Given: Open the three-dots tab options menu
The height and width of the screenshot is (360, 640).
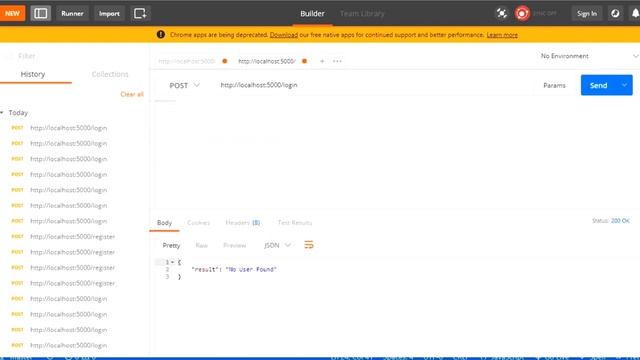Looking at the screenshot, I should coord(337,61).
